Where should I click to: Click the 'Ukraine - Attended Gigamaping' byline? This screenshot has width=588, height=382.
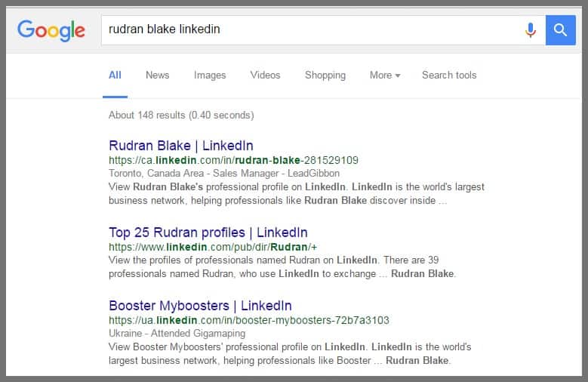(x=177, y=334)
